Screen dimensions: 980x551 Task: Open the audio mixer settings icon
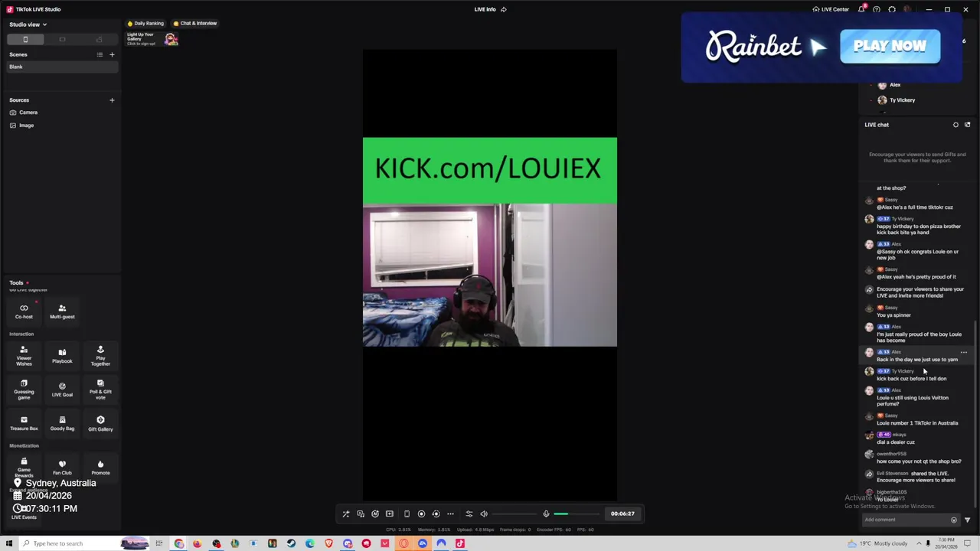tap(469, 514)
